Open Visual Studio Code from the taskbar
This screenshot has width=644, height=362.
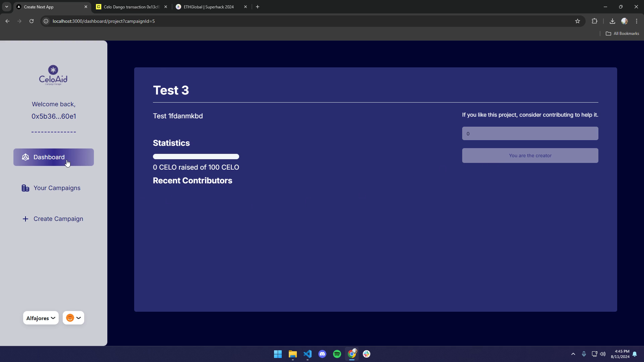tap(308, 354)
